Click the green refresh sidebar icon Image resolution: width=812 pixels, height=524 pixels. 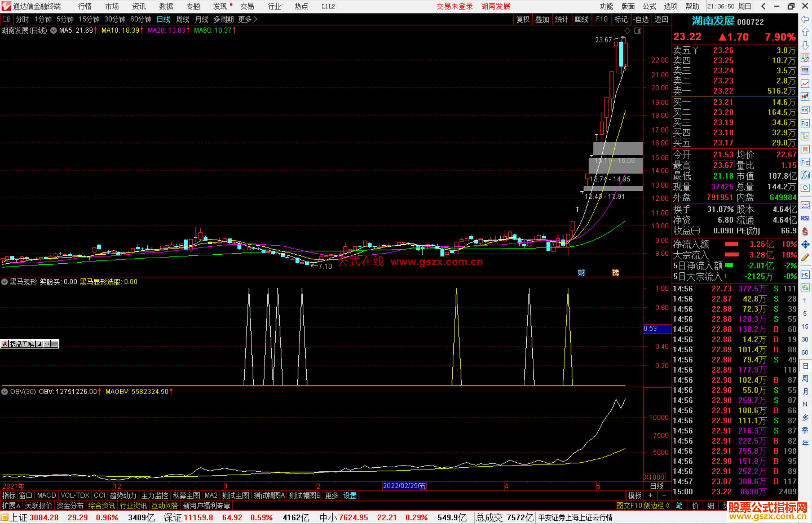coord(805,288)
